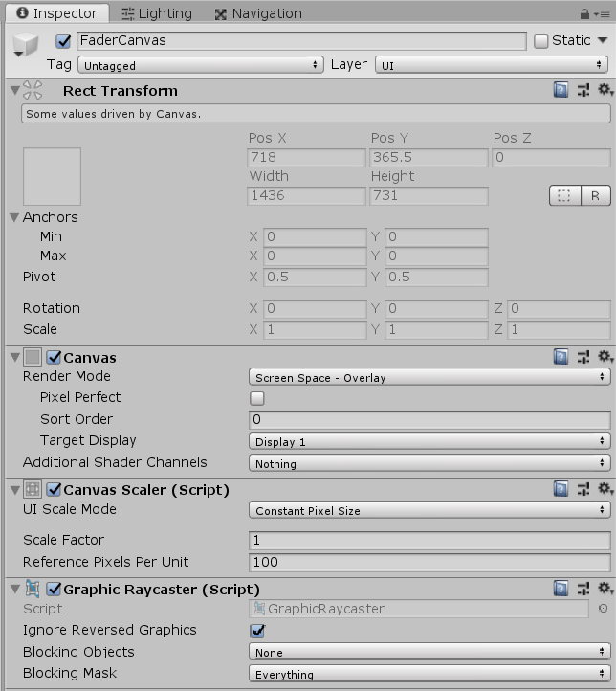The image size is (616, 691).
Task: Click Rect Transform preset settings icon
Action: (583, 90)
